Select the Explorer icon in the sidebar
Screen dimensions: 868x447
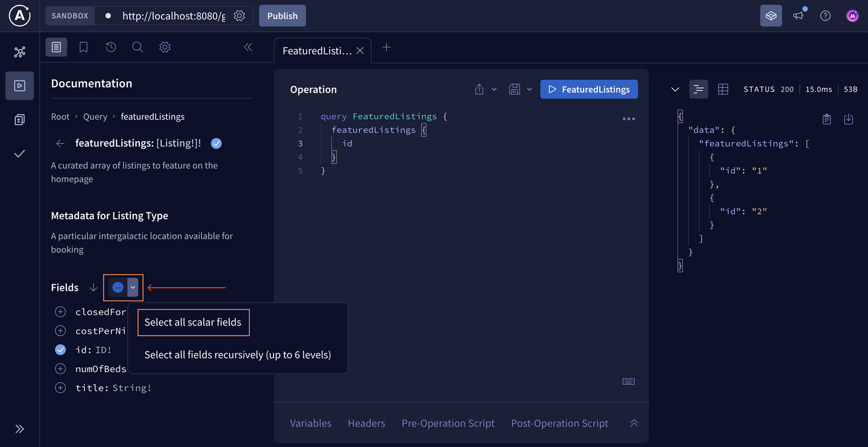[x=19, y=86]
